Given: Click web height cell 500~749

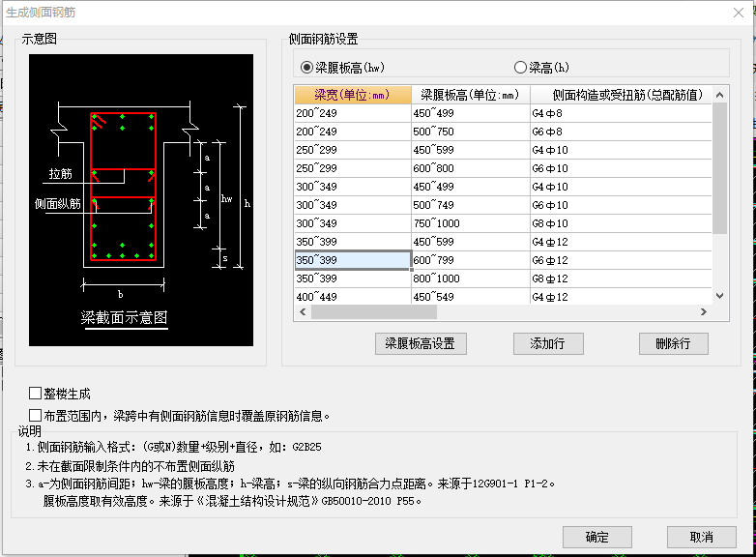Looking at the screenshot, I should [470, 205].
